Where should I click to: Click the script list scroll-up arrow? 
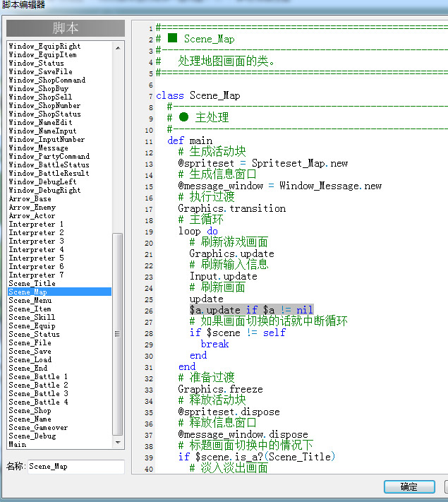click(x=118, y=48)
